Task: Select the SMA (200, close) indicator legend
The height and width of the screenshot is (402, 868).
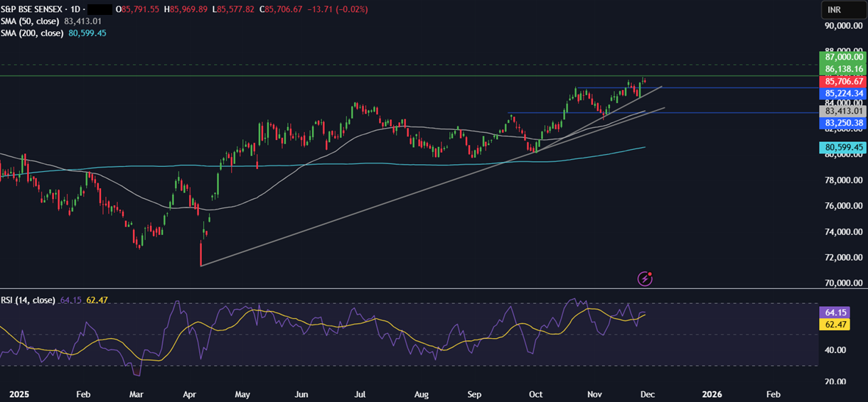Action: pyautogui.click(x=33, y=33)
